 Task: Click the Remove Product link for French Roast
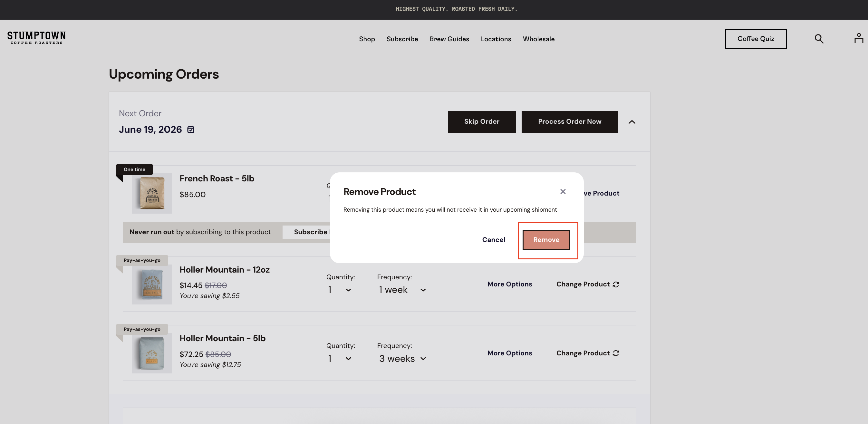point(601,193)
